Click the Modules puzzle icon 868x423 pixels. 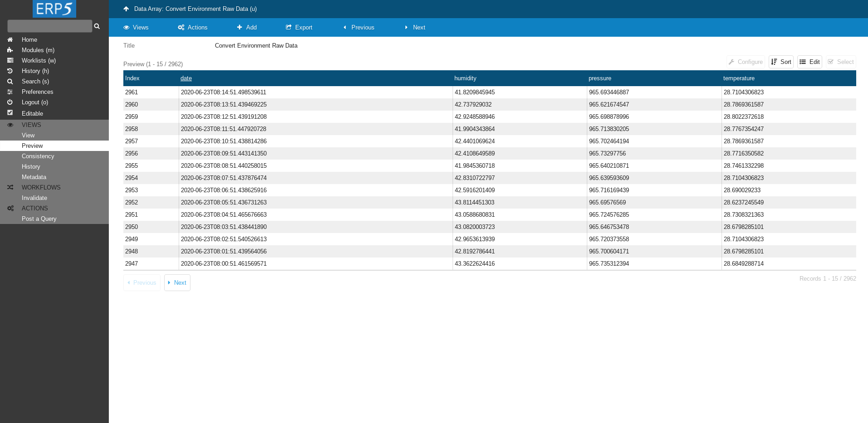tap(10, 50)
